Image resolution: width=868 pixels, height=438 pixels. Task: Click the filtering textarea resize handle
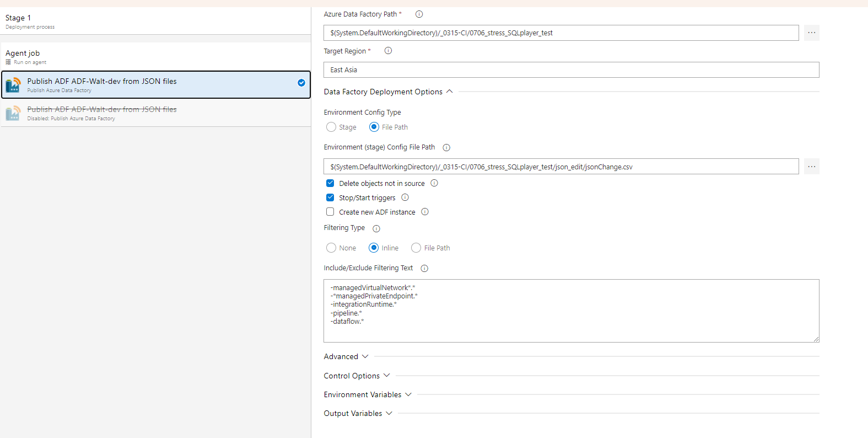coord(816,339)
